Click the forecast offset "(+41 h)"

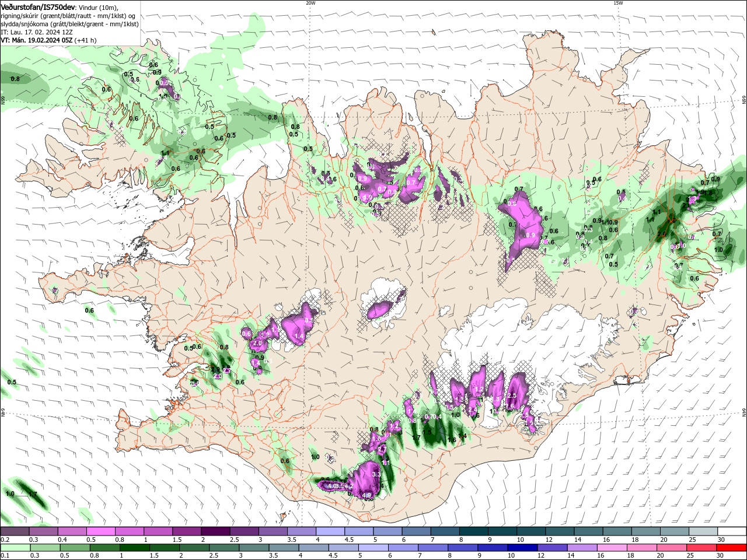click(86, 40)
